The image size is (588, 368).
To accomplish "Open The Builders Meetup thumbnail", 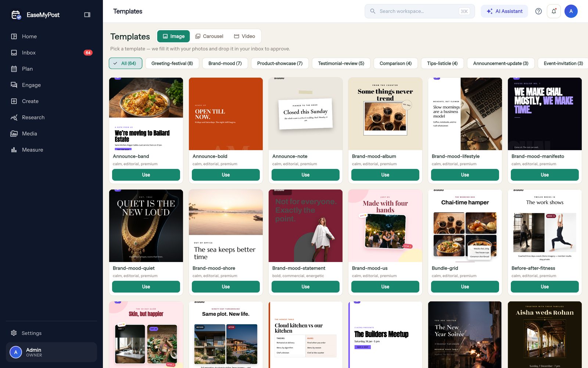I will 385,335.
